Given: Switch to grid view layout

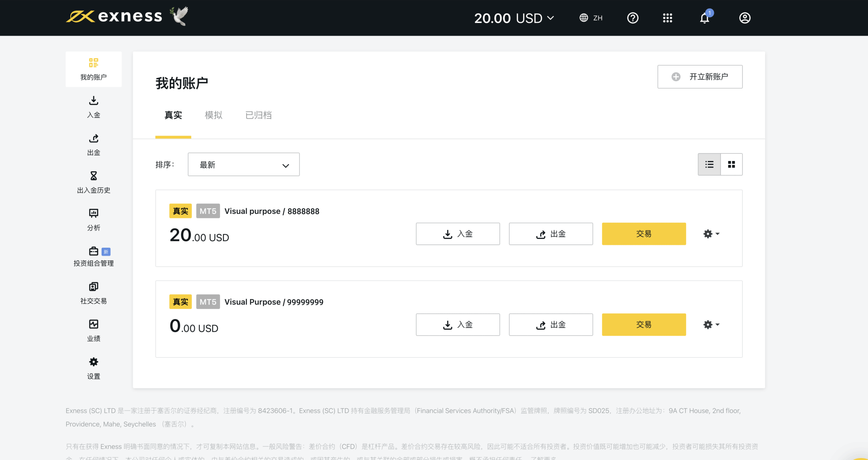Looking at the screenshot, I should 731,164.
